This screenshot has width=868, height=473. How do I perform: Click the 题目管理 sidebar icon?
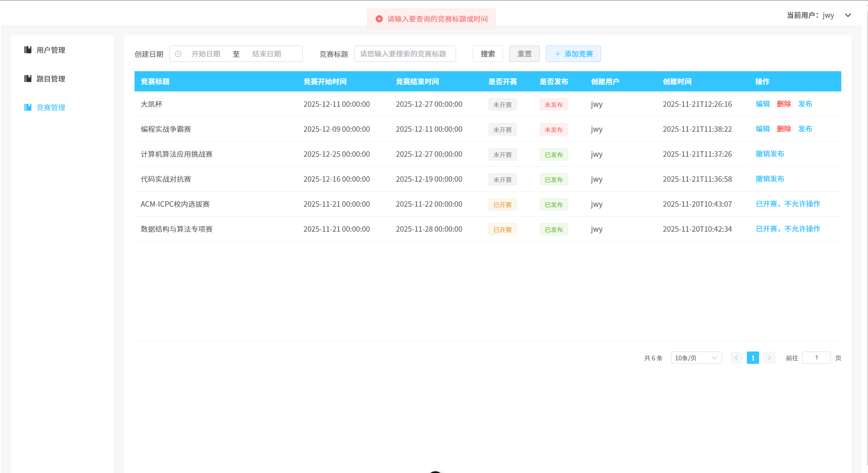coord(28,79)
